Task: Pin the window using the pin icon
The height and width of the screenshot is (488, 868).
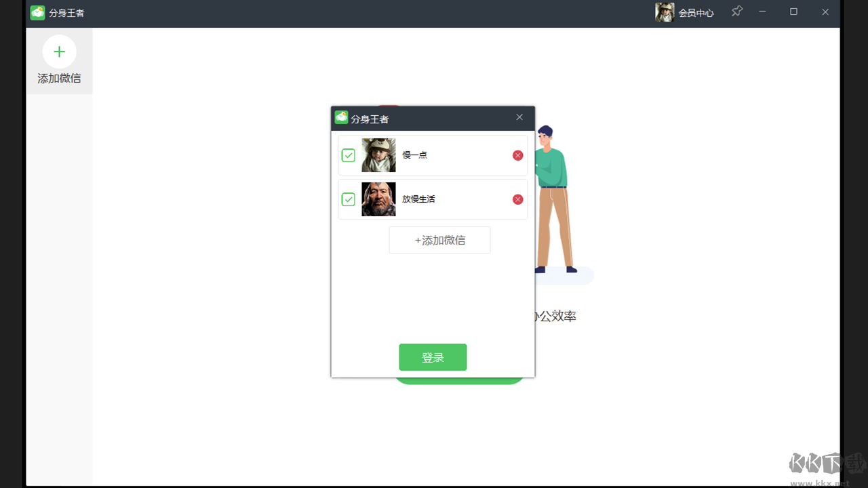Action: point(736,12)
